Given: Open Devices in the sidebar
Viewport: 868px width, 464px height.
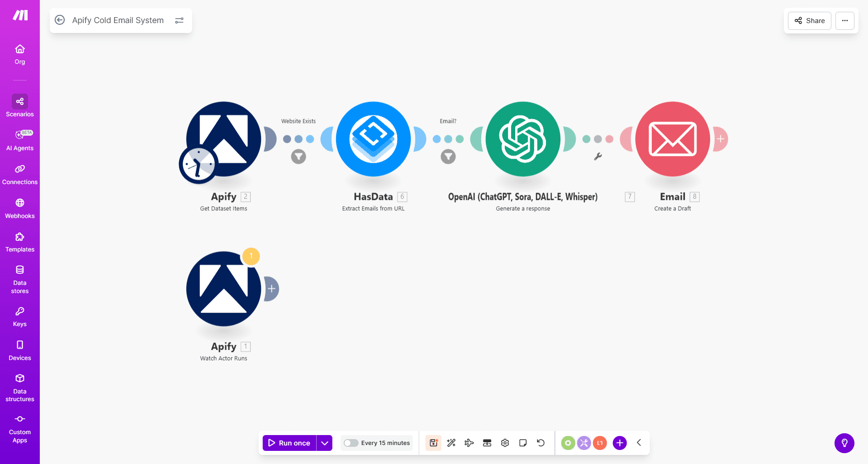Looking at the screenshot, I should pos(20,350).
